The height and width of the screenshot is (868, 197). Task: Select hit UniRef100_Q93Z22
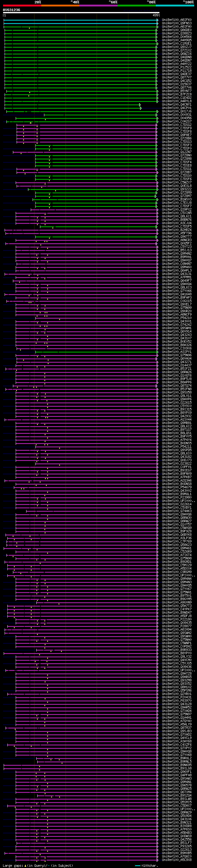(x=176, y=189)
